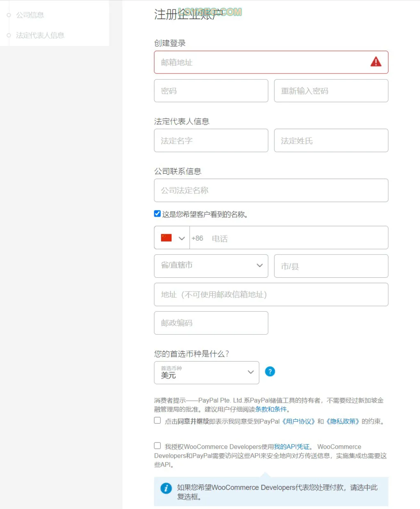The width and height of the screenshot is (420, 509).
Task: Click the blue question mark help icon
Action: tap(270, 372)
